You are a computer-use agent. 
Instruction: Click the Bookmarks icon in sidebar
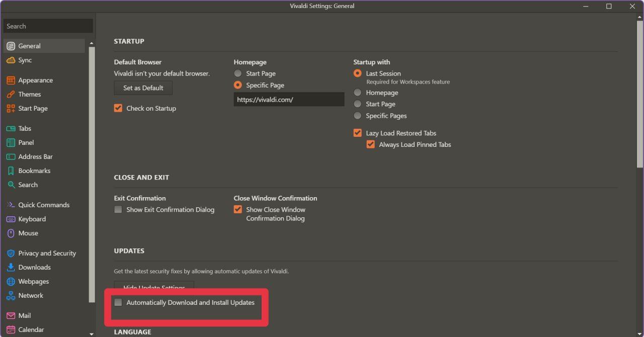coord(11,171)
